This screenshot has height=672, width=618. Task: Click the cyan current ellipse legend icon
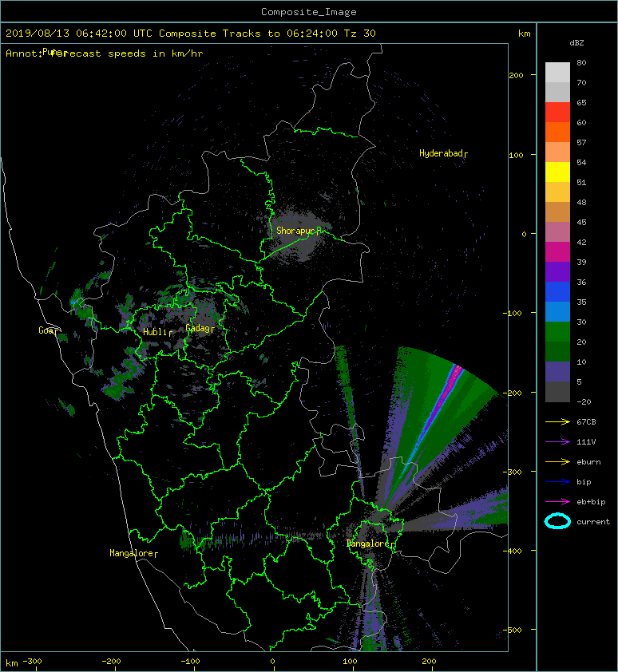557,521
